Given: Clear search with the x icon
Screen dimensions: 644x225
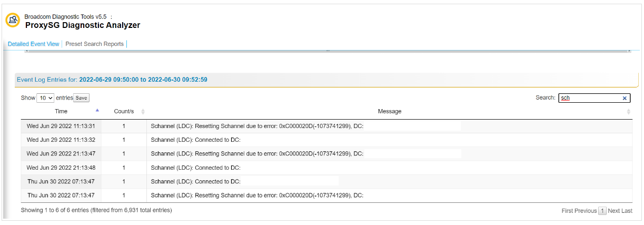Looking at the screenshot, I should tap(625, 98).
